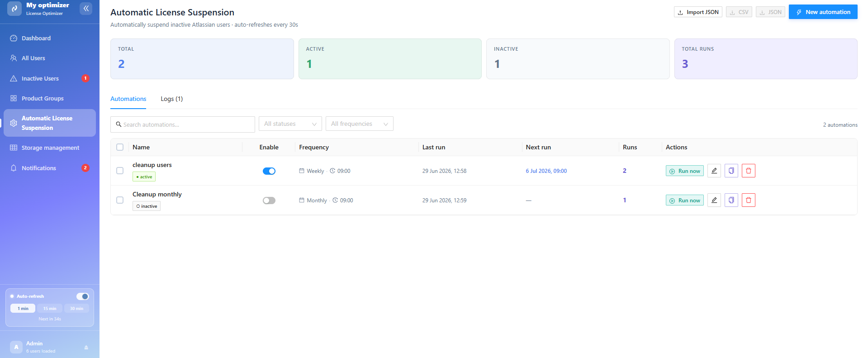
Task: Disable the cleanup users enable switch
Action: click(x=269, y=171)
